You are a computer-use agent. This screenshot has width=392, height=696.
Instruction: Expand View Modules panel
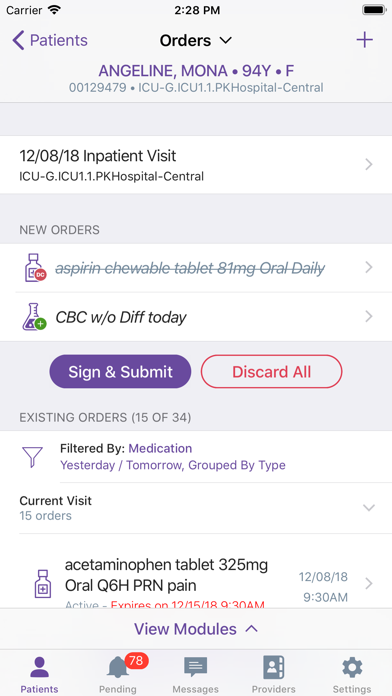[x=196, y=629]
